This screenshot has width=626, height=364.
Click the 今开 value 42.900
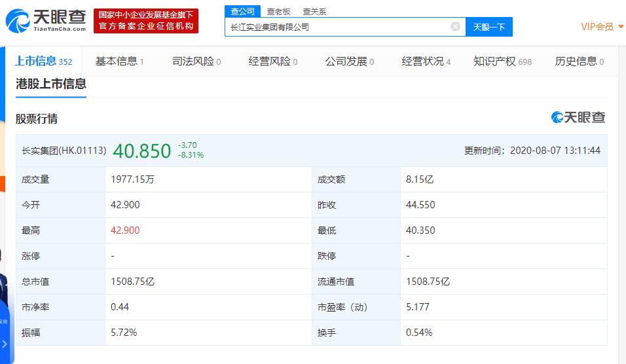pyautogui.click(x=125, y=205)
